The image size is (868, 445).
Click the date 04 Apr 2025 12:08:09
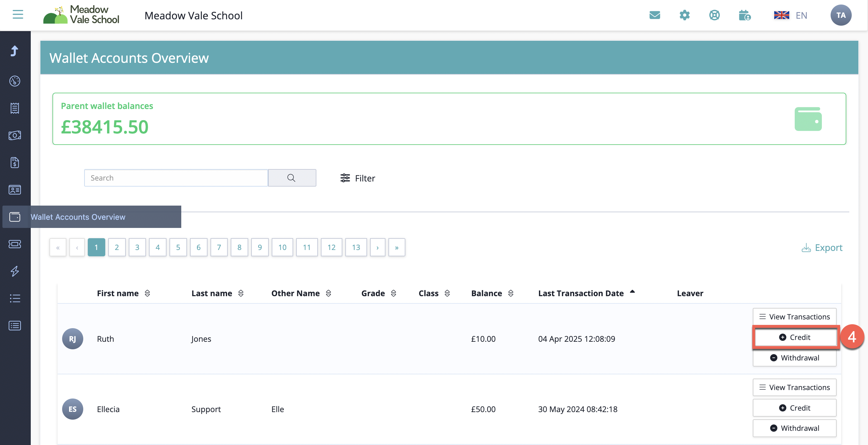pyautogui.click(x=577, y=339)
